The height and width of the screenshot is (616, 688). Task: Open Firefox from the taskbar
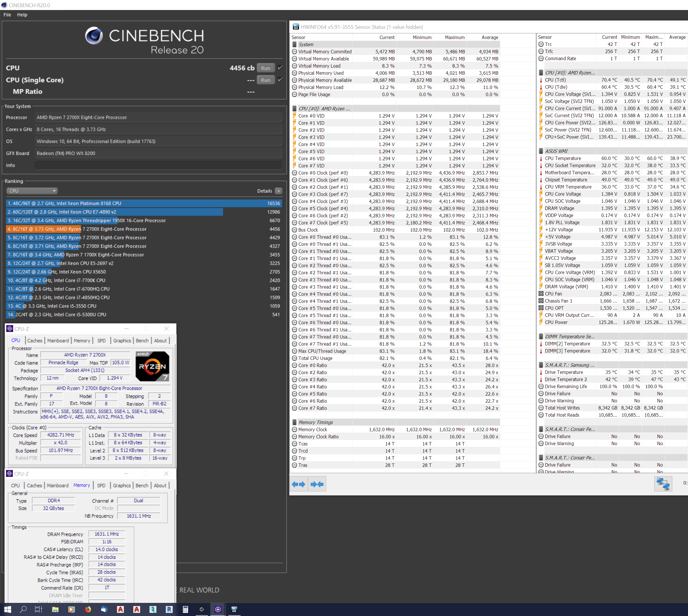coord(88,609)
